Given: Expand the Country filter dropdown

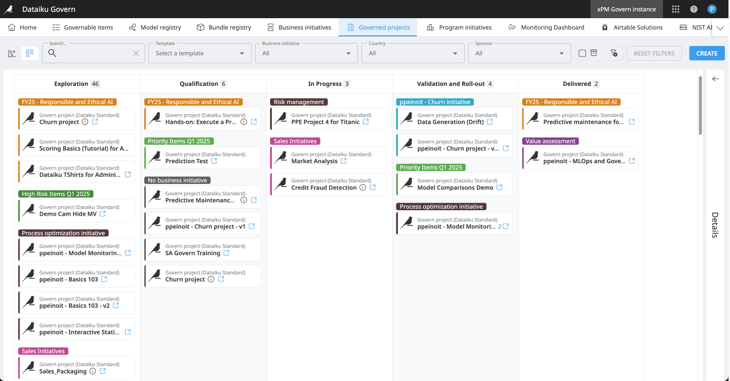Looking at the screenshot, I should 412,53.
